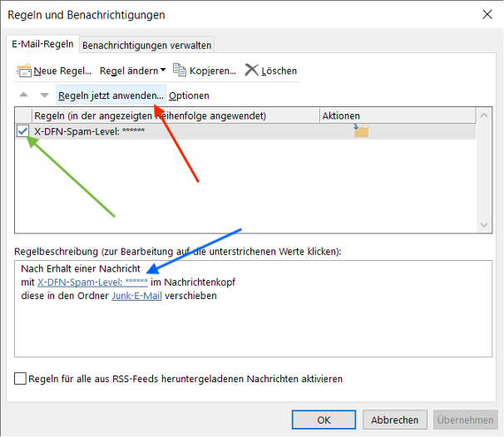Click Regeln jetzt anwenden button
504x437 pixels.
tap(111, 96)
